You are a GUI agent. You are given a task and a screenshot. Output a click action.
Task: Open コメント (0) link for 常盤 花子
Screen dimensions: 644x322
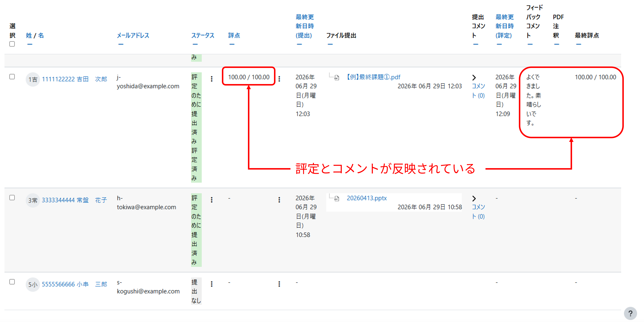coord(478,212)
